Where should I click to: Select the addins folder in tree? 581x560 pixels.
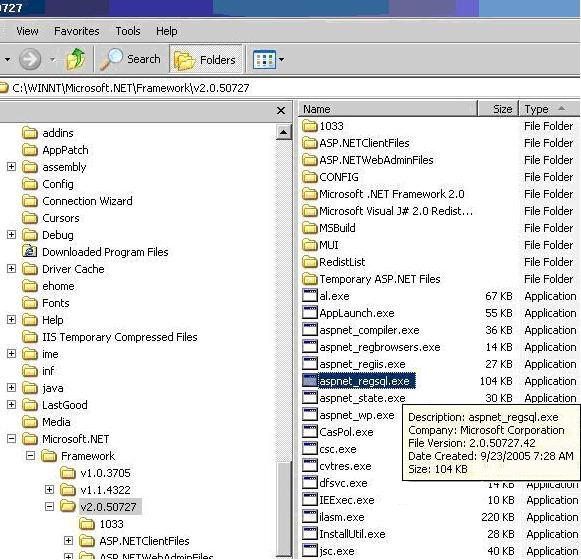point(48,133)
